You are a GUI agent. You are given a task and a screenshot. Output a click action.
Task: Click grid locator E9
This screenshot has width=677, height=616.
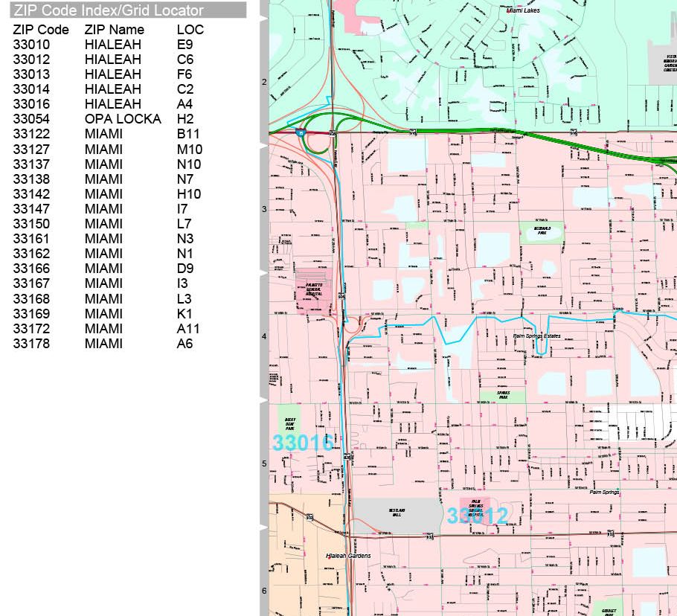[x=185, y=45]
